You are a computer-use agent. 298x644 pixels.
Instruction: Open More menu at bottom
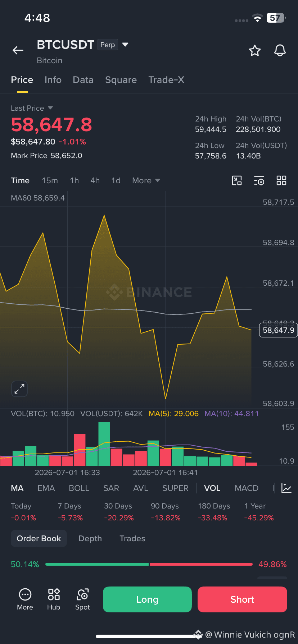click(25, 599)
